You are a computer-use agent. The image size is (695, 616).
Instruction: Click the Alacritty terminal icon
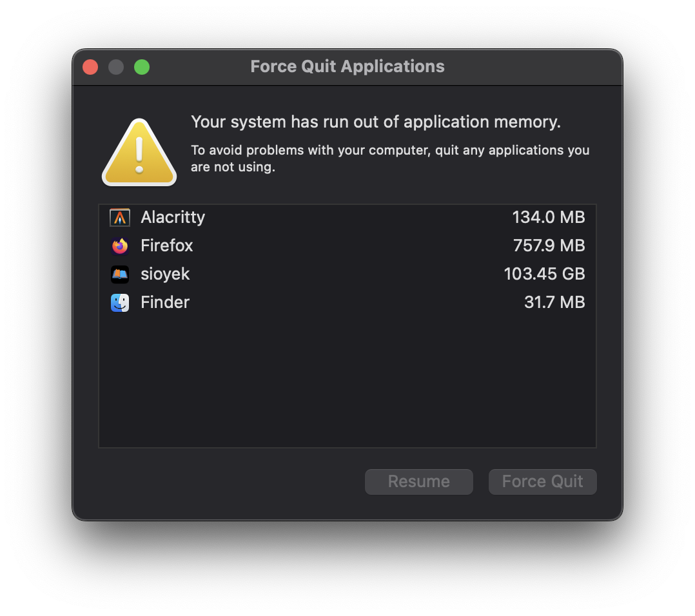[120, 217]
